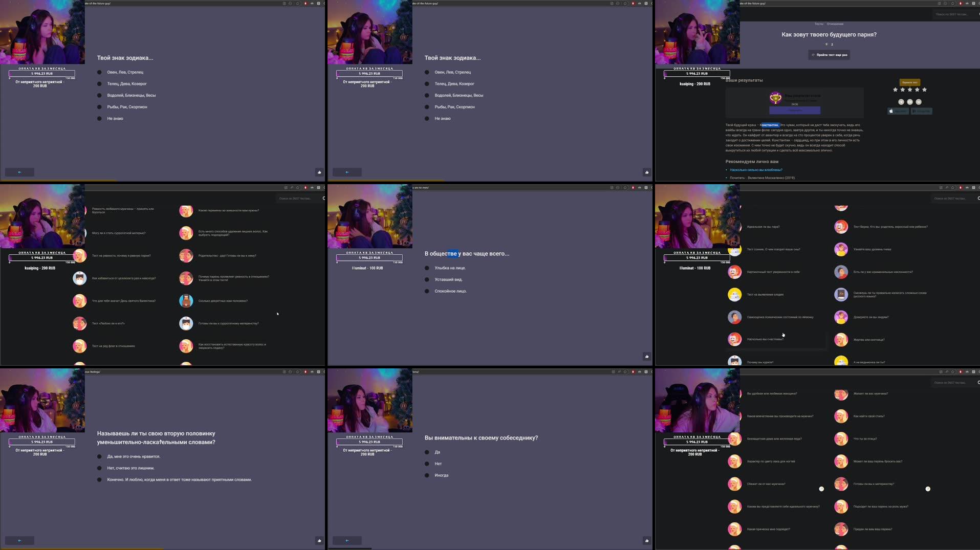Click the Google Play download badge
Viewport: 980px width, 550px height.
tap(921, 111)
